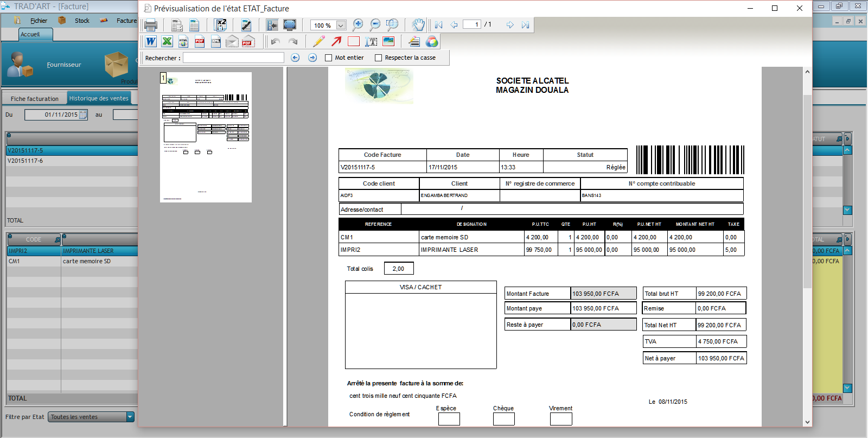This screenshot has width=868, height=438.
Task: Switch to full screen preview icon
Action: [290, 25]
